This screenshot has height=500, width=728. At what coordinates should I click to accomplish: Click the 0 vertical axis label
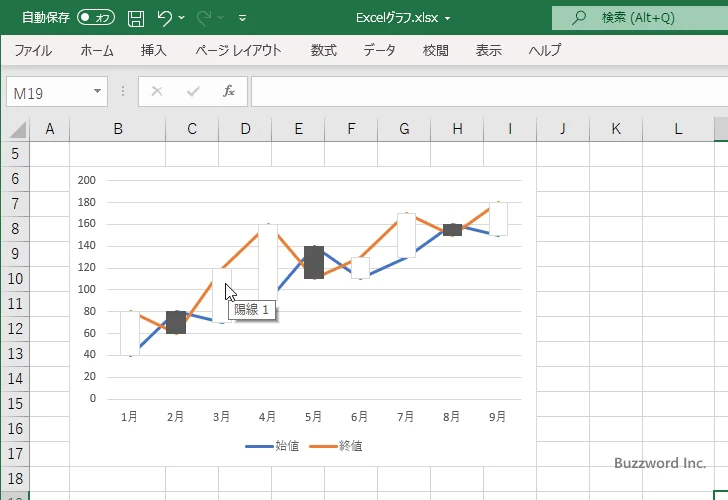[x=92, y=398]
